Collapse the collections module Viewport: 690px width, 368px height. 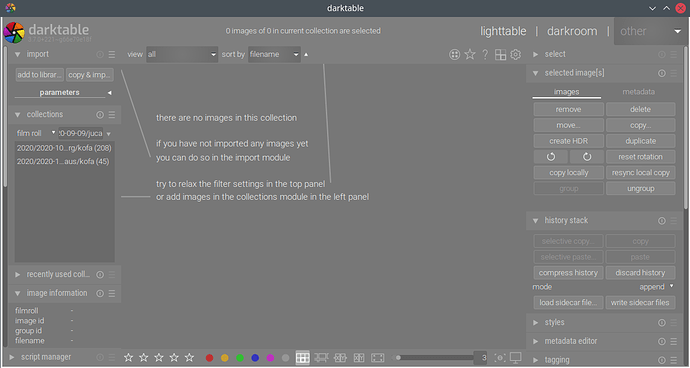(18, 114)
